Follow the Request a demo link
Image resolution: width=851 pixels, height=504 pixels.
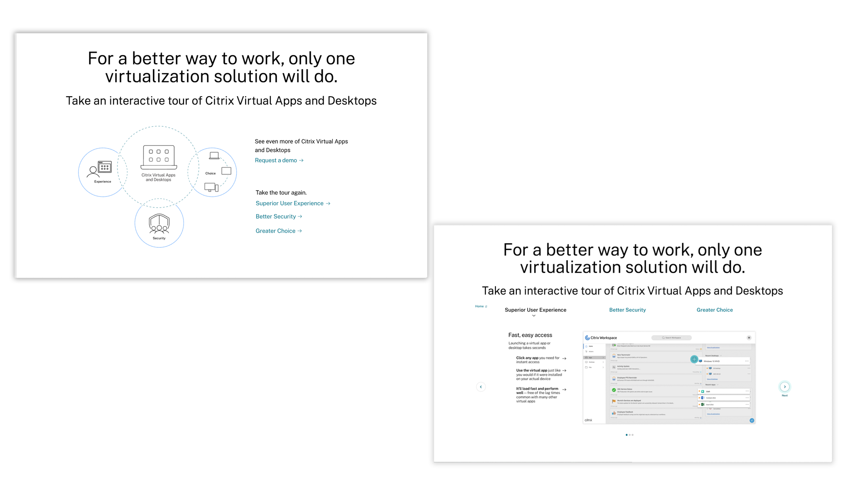[279, 160]
